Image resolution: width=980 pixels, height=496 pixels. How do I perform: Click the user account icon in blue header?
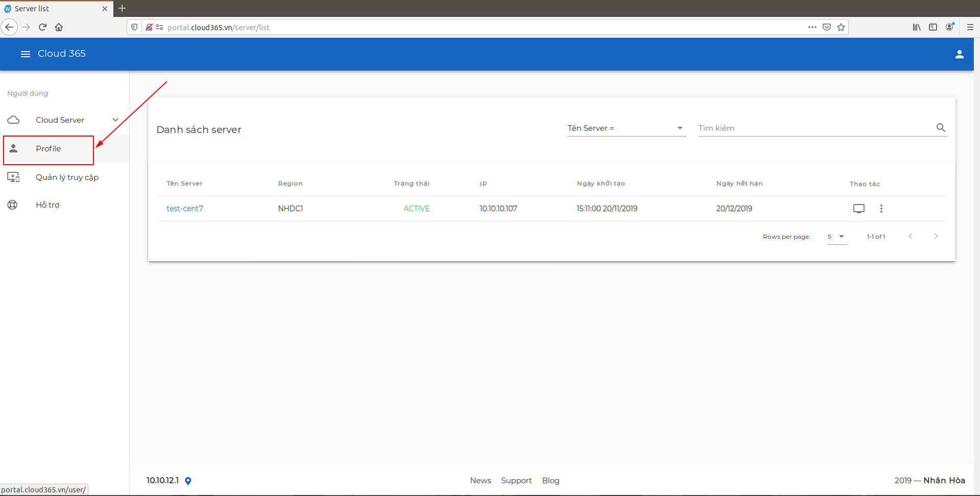[959, 54]
